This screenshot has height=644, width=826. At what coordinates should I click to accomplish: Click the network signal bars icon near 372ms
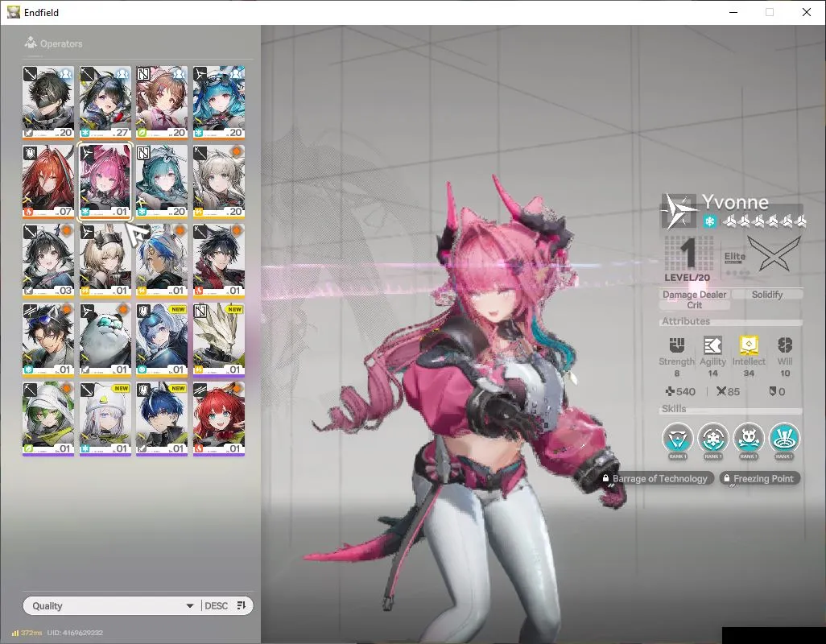pyautogui.click(x=15, y=633)
